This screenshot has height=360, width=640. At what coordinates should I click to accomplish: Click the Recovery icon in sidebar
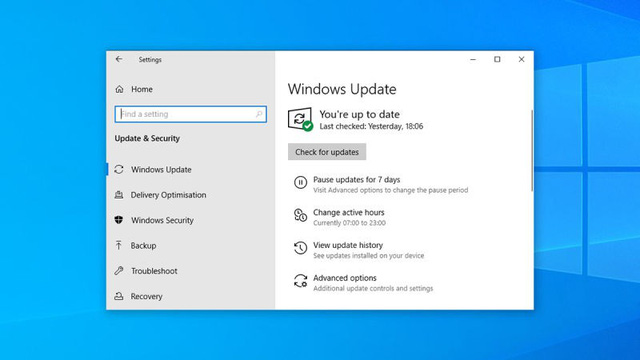[119, 296]
